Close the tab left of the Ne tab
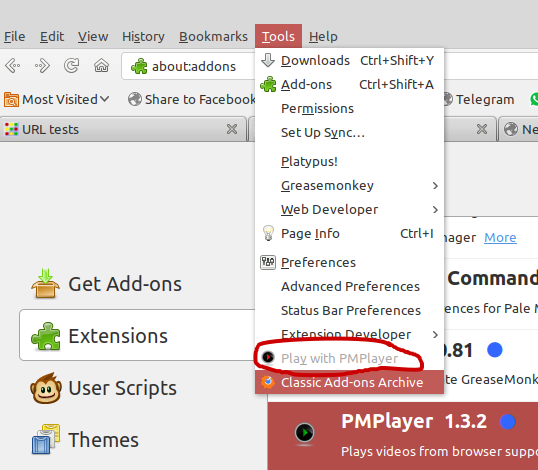The width and height of the screenshot is (538, 470). click(x=482, y=129)
